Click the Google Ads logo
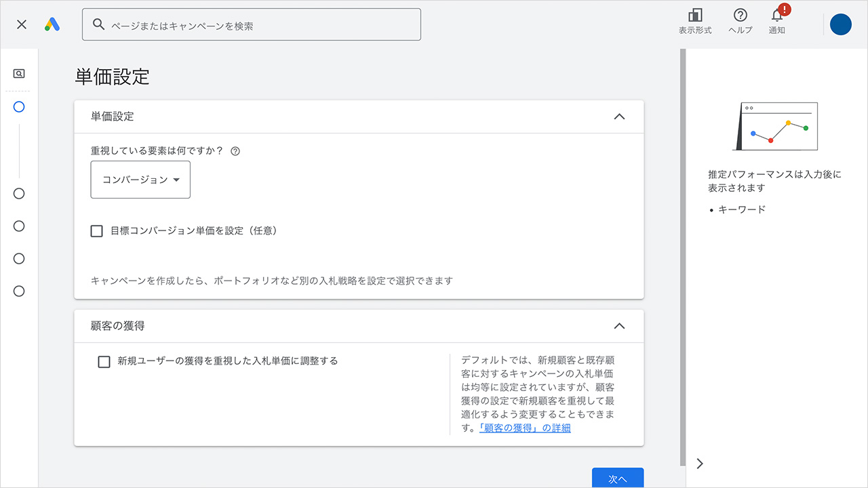This screenshot has height=488, width=868. [52, 24]
